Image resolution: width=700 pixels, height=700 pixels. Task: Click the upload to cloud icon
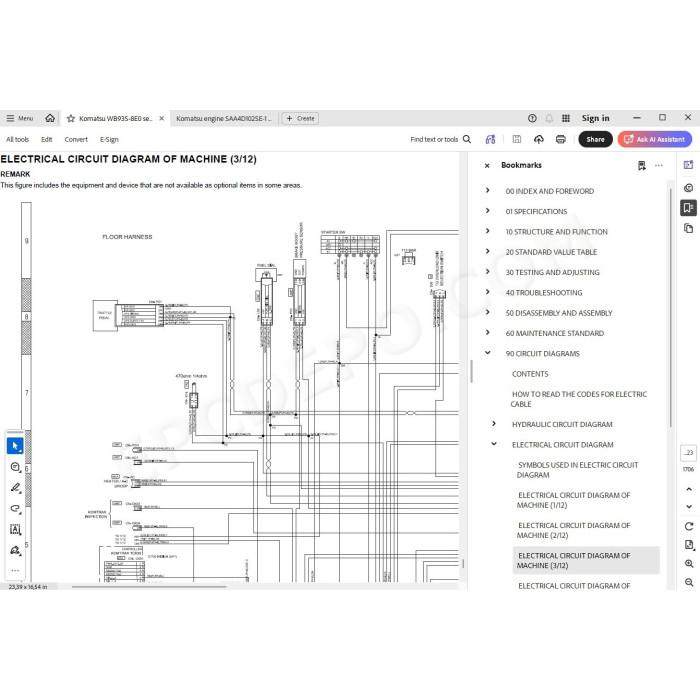tap(539, 139)
